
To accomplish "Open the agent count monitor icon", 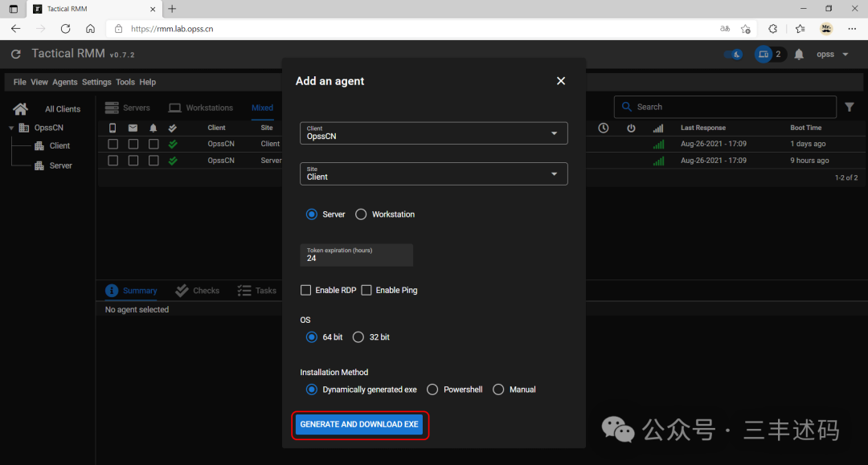I will coord(764,54).
